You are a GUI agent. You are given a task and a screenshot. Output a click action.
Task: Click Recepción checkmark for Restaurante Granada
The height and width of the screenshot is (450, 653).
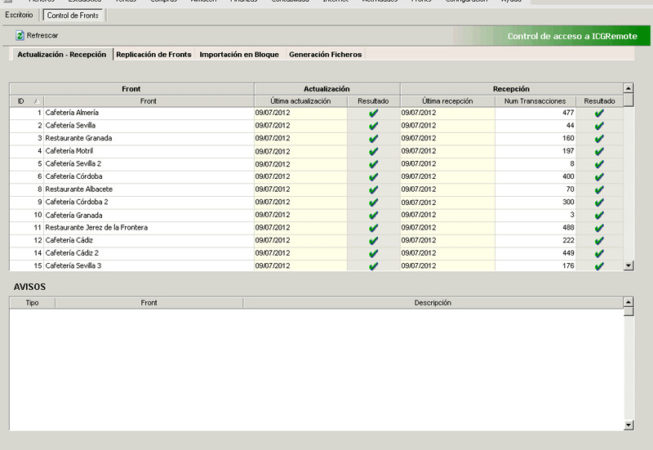599,138
